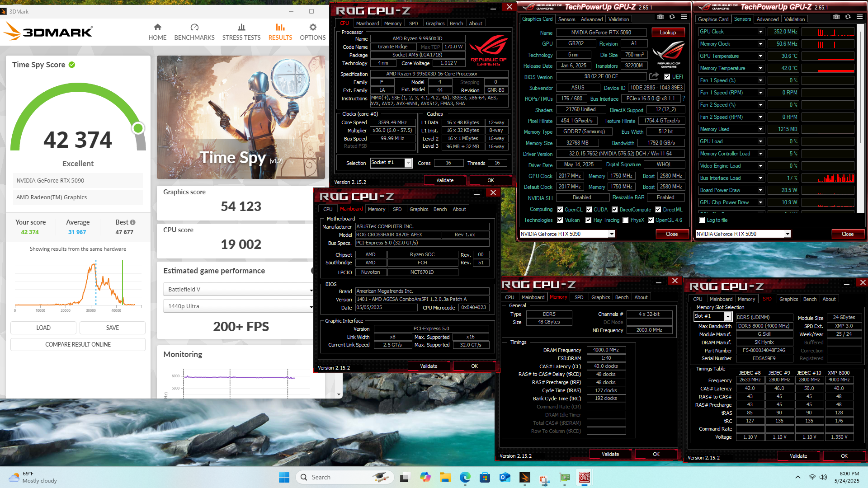
Task: Click the Bus Interface question mark in GPU-Z
Action: pos(684,98)
